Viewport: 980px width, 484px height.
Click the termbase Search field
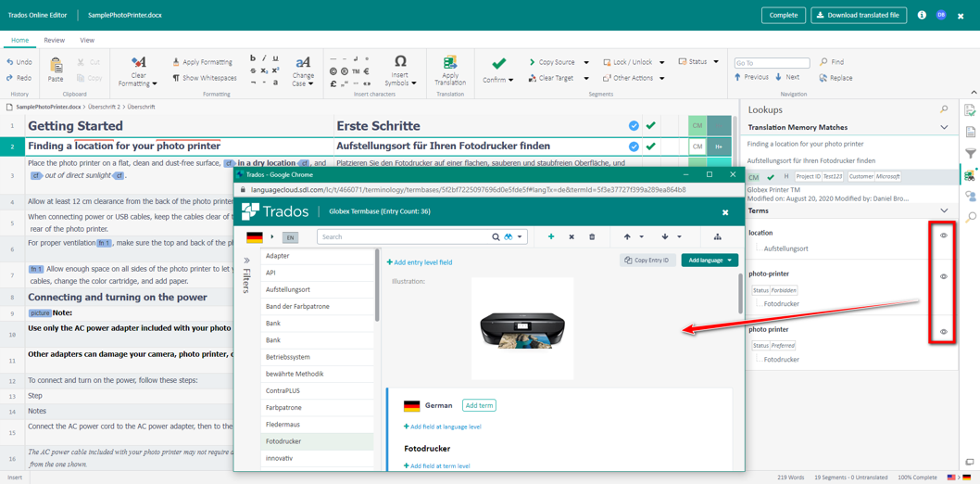point(404,237)
